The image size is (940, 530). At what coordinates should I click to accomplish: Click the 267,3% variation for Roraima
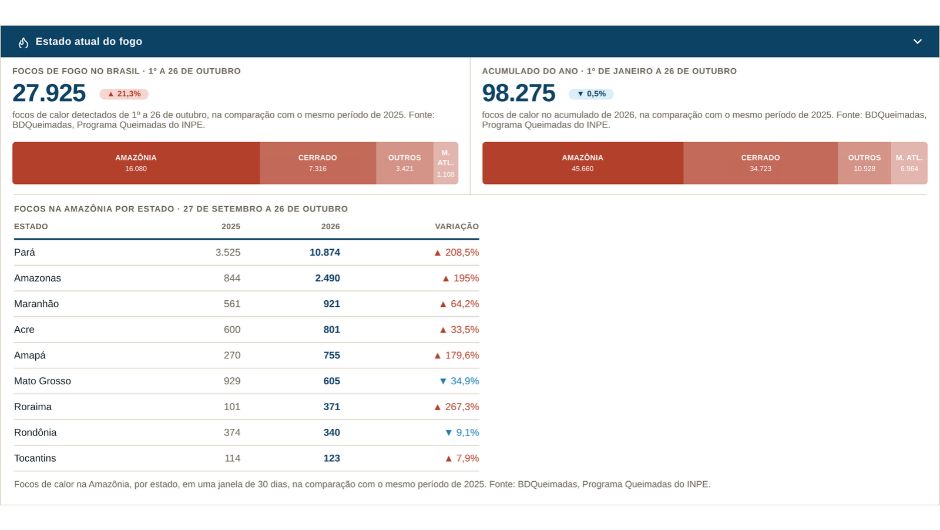pyautogui.click(x=457, y=407)
